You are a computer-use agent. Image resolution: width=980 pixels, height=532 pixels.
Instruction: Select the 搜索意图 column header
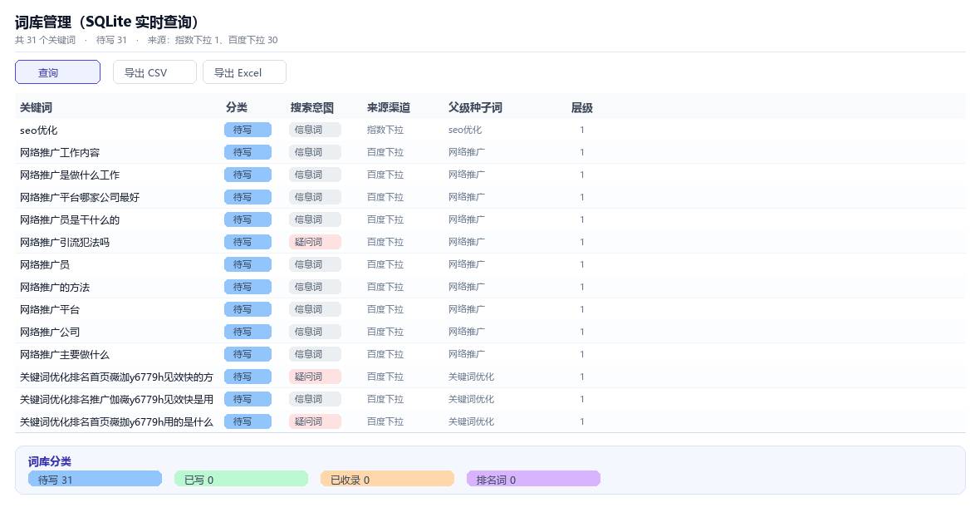point(312,108)
